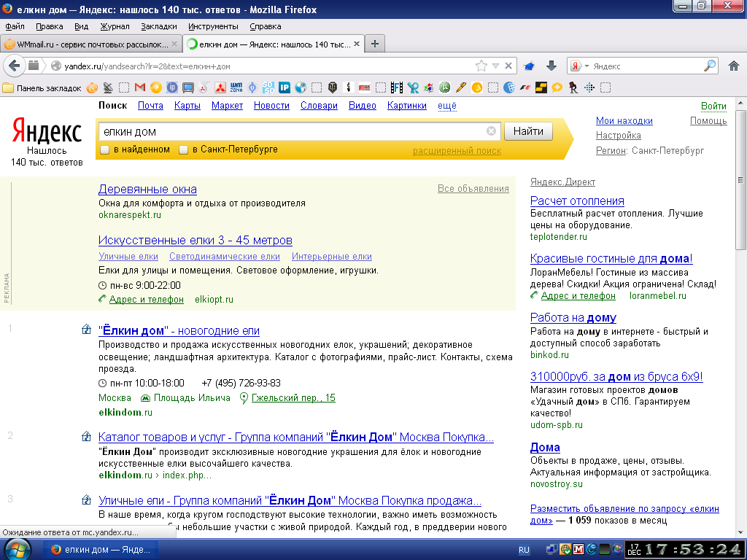Open the World of Tanks shield bookmark

pos(333,87)
